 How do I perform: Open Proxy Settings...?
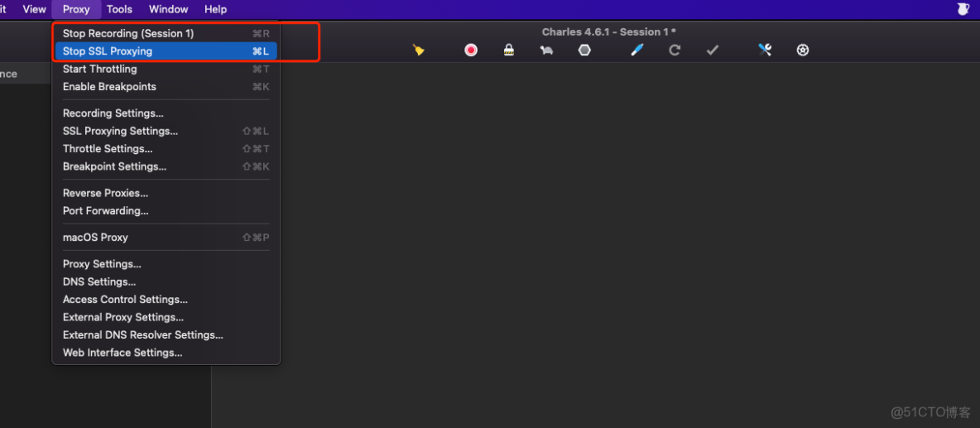[x=166, y=264]
